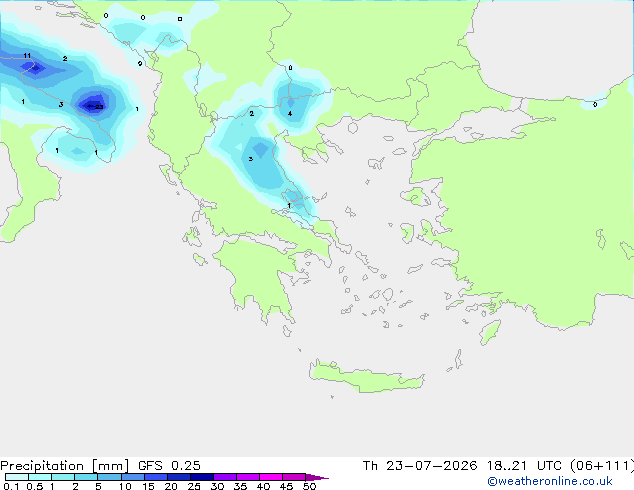This screenshot has width=634, height=490.
Task: Click the 5–10 mm legend color swatch
Action: [x=110, y=477]
